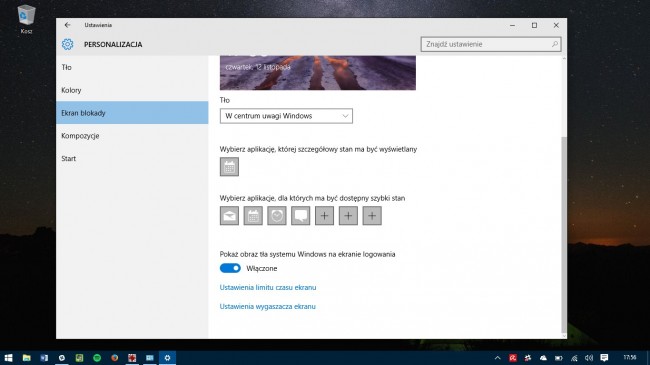Viewport: 650px width, 365px height.
Task: Open Word from the taskbar
Action: [44, 358]
